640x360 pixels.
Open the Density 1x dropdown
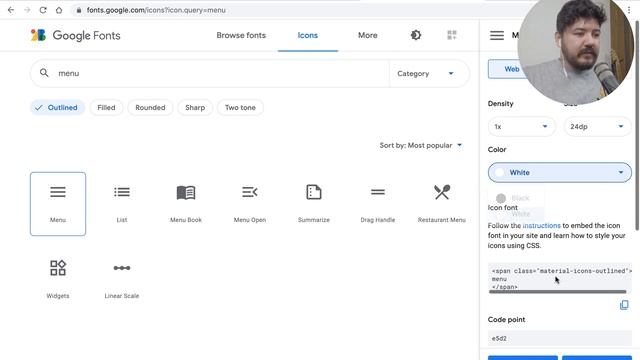[522, 127]
